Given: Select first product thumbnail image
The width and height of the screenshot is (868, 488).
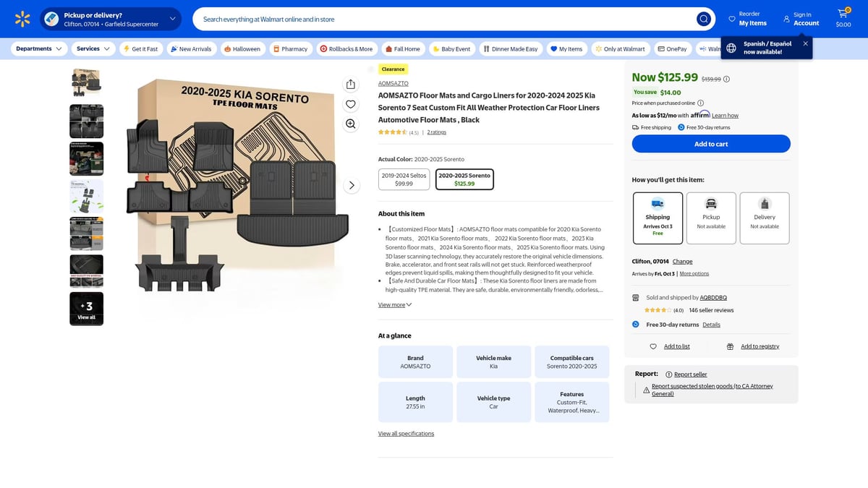Looking at the screenshot, I should 86,83.
